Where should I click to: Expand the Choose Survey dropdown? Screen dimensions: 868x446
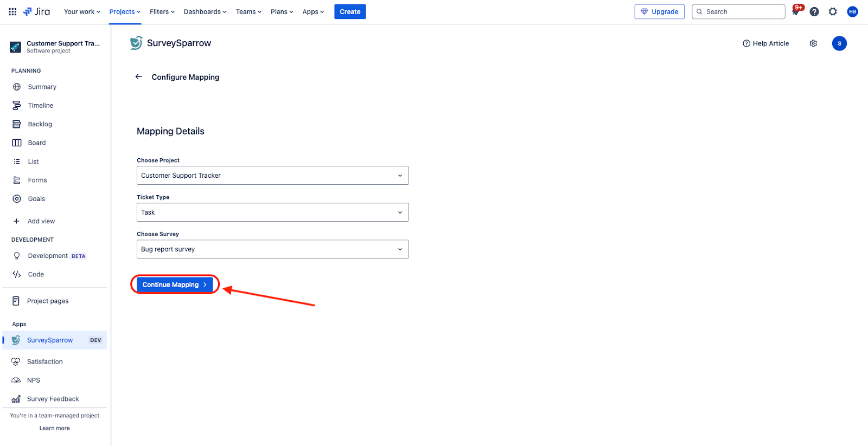272,249
